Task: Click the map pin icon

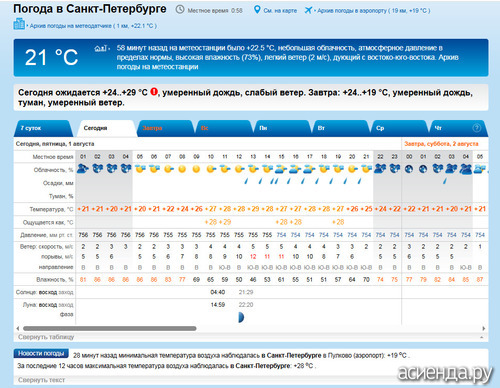Action: (257, 10)
